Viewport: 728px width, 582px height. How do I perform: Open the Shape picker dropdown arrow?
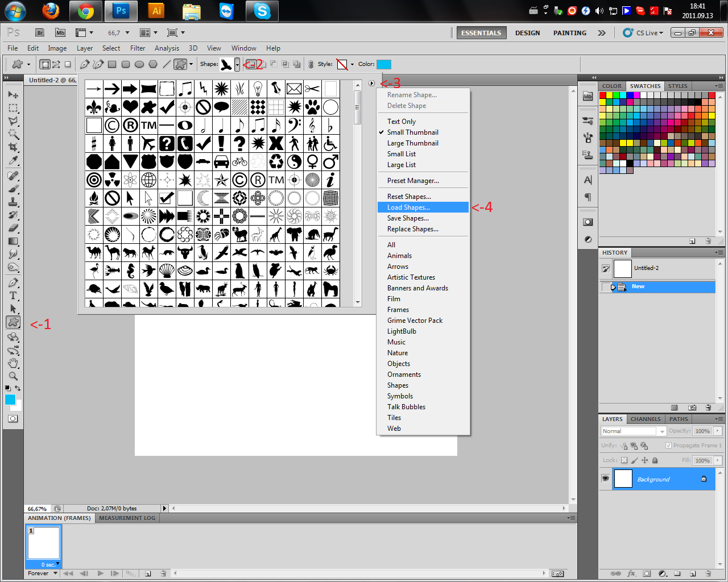point(237,65)
